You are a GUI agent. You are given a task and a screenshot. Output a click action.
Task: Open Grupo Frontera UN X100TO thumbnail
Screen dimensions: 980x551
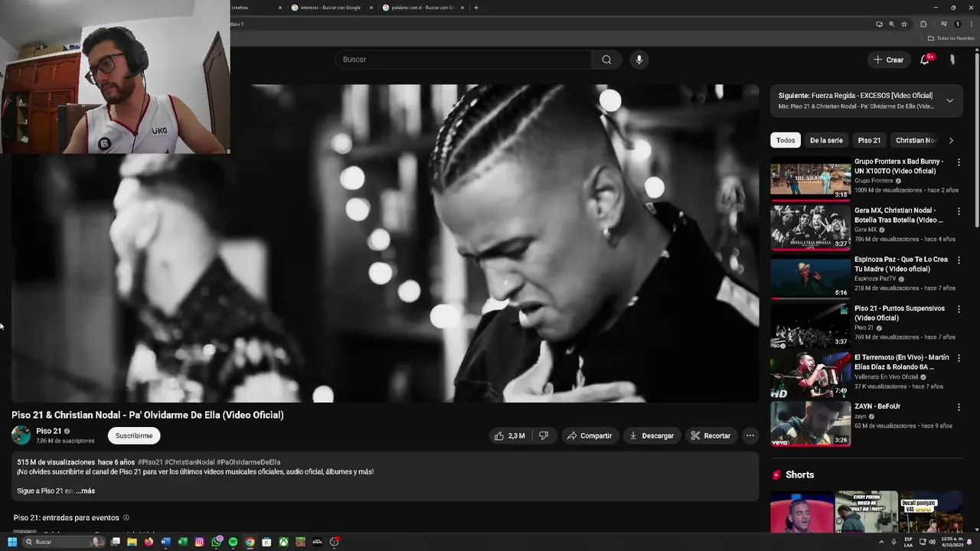pyautogui.click(x=810, y=179)
